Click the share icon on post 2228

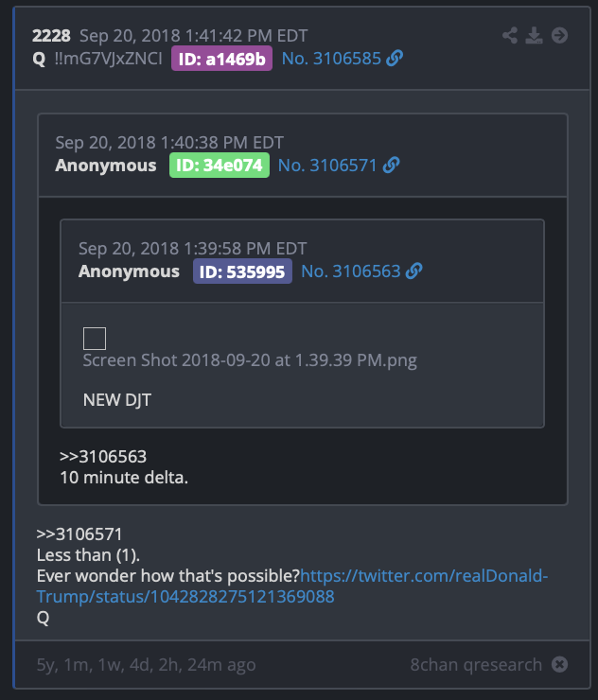(510, 35)
